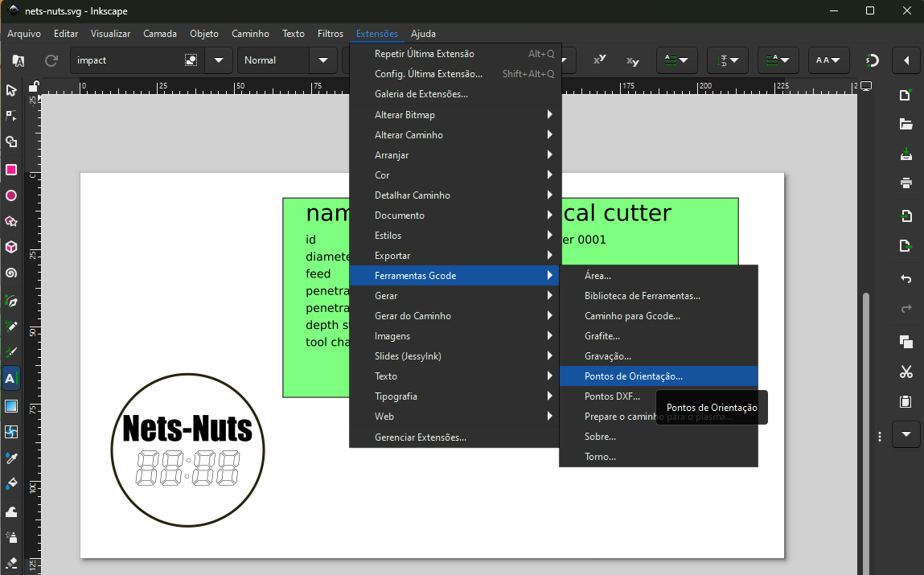Choose the 3D Box tool
This screenshot has height=575, width=924.
(x=11, y=247)
